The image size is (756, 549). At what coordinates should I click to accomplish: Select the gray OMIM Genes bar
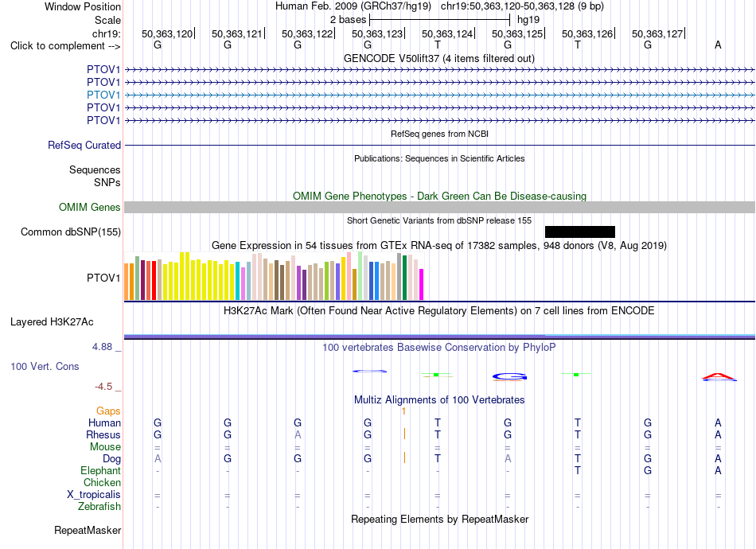(439, 207)
